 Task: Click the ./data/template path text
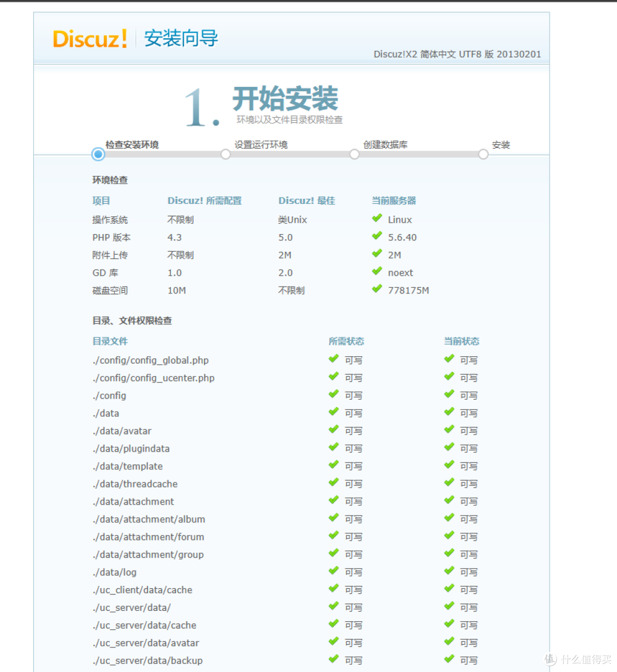point(128,466)
